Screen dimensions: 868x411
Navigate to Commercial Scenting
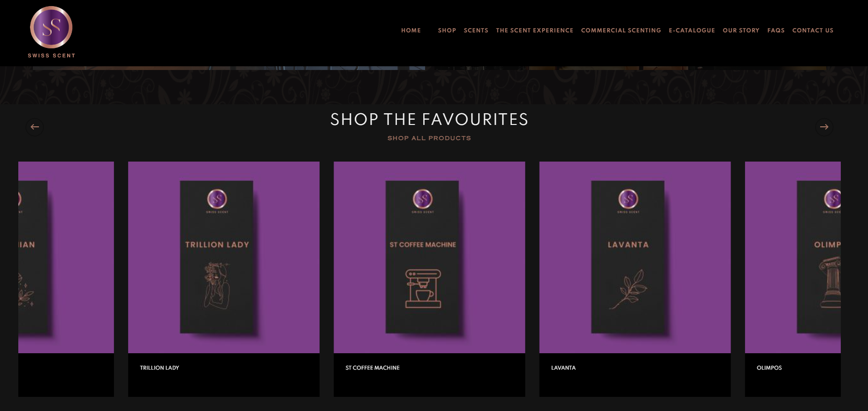[621, 31]
